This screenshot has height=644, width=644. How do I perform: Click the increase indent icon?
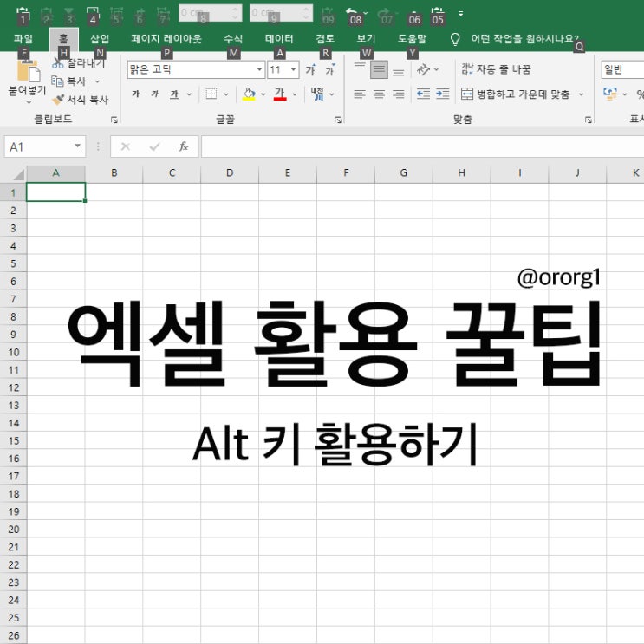442,94
